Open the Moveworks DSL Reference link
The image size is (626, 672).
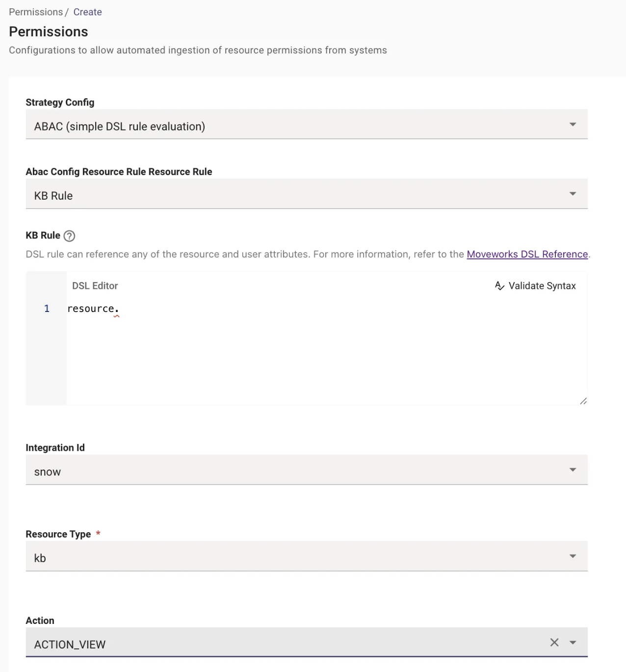527,254
